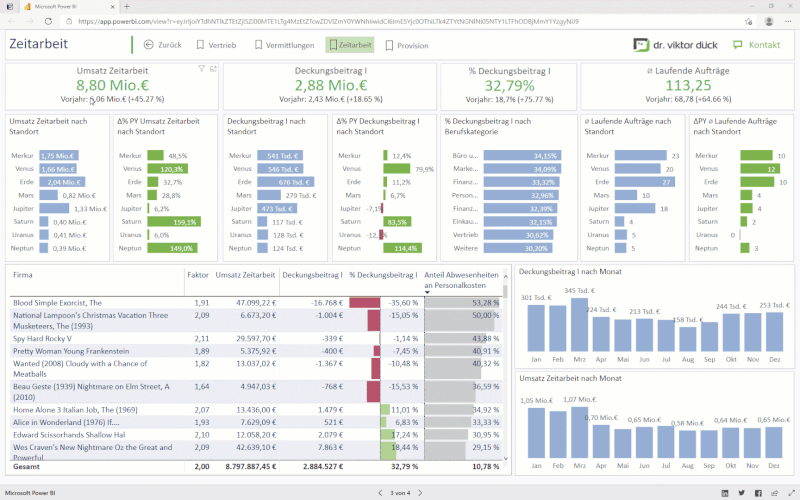Select the Feb bar in Deckungsbeitrag chart
The width and height of the screenshot is (800, 500).
tap(559, 329)
